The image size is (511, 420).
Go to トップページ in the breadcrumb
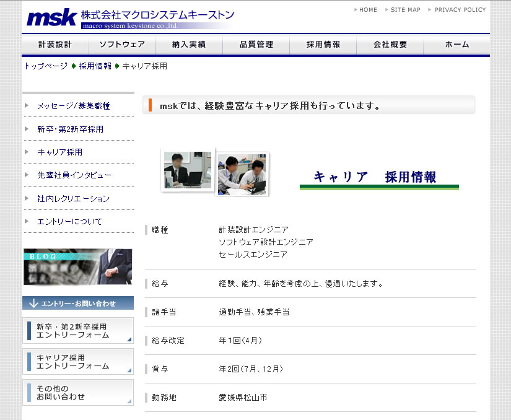click(x=46, y=66)
